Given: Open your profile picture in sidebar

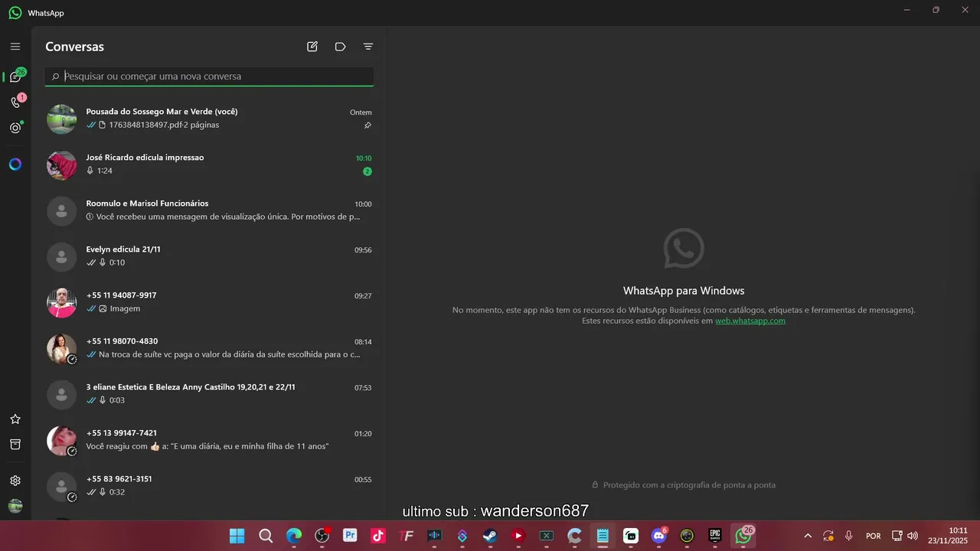Looking at the screenshot, I should click(15, 506).
